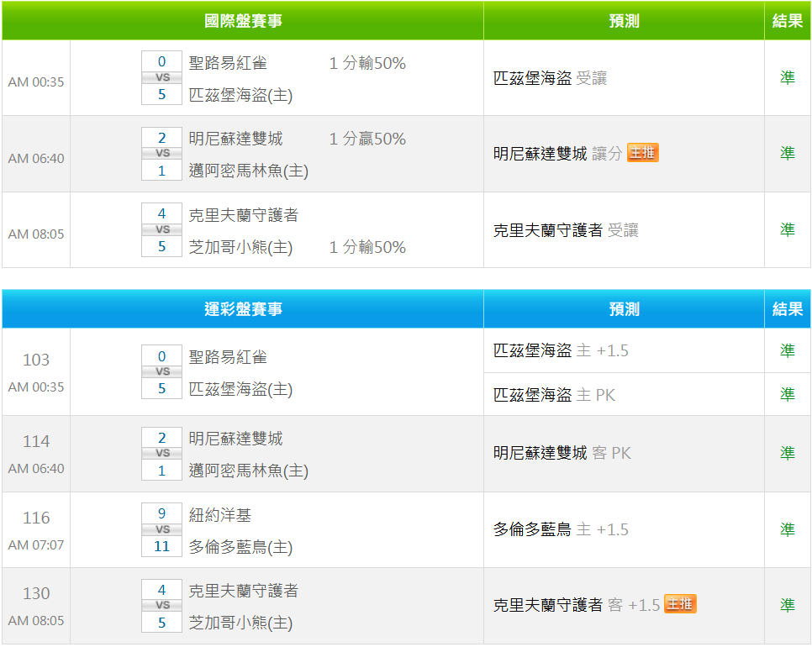Click the 準 result for 明尼蘇達雙城 讓分
The image size is (812, 647).
pyautogui.click(x=787, y=153)
